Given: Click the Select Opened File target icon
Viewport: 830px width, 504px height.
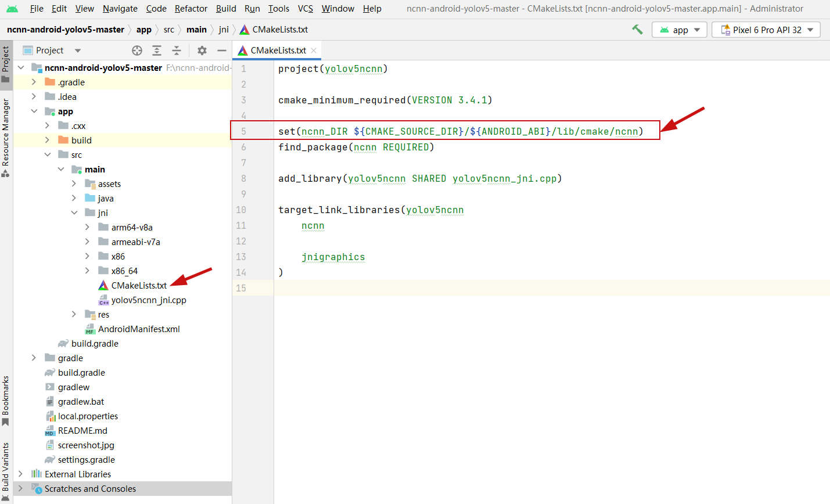Looking at the screenshot, I should pyautogui.click(x=137, y=51).
